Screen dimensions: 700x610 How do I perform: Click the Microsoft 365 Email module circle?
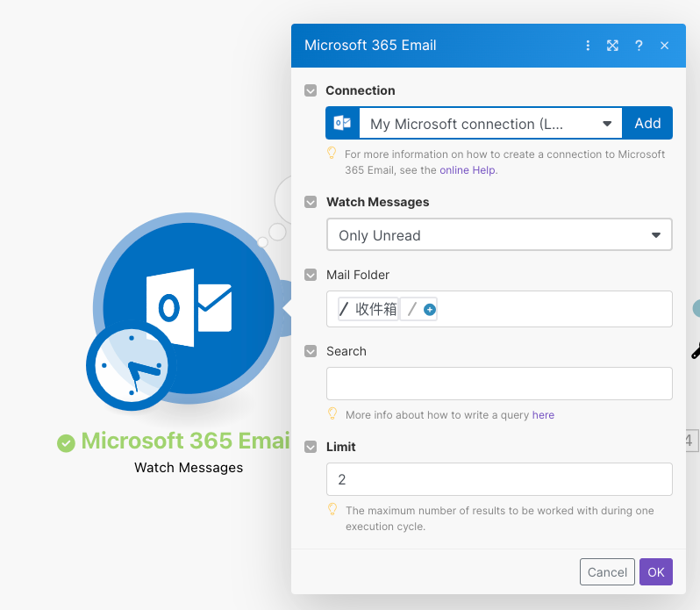point(189,308)
